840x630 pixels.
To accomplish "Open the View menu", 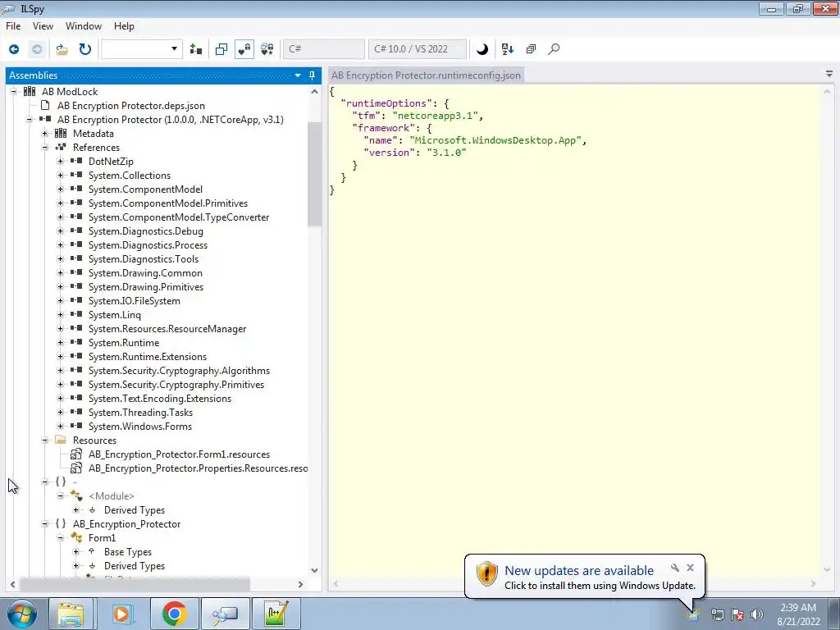I will 43,26.
